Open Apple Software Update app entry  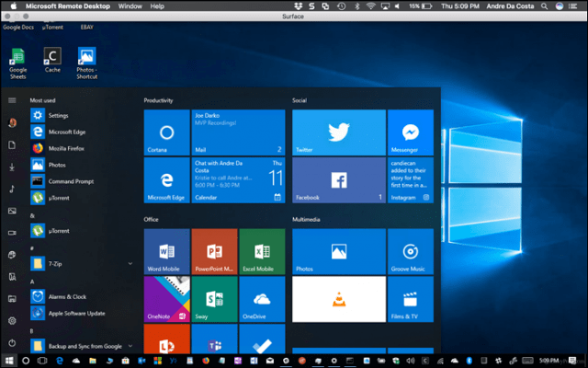(82, 313)
